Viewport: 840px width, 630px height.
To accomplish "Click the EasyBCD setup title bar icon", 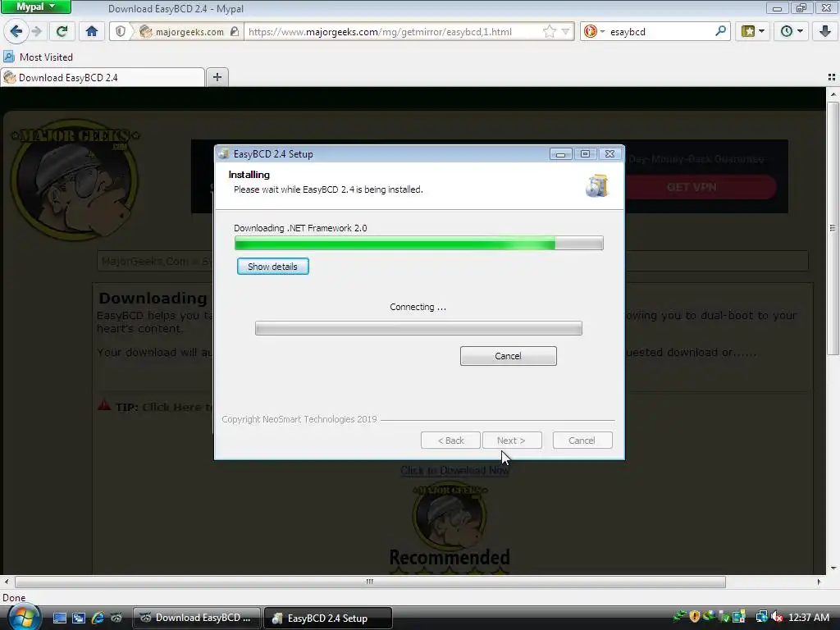I will pyautogui.click(x=223, y=153).
